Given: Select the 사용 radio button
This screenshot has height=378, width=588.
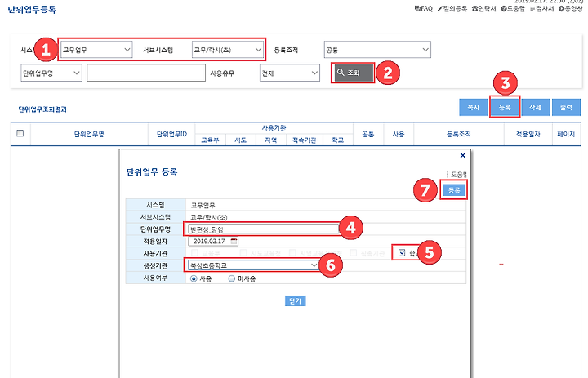Looking at the screenshot, I should tap(194, 278).
